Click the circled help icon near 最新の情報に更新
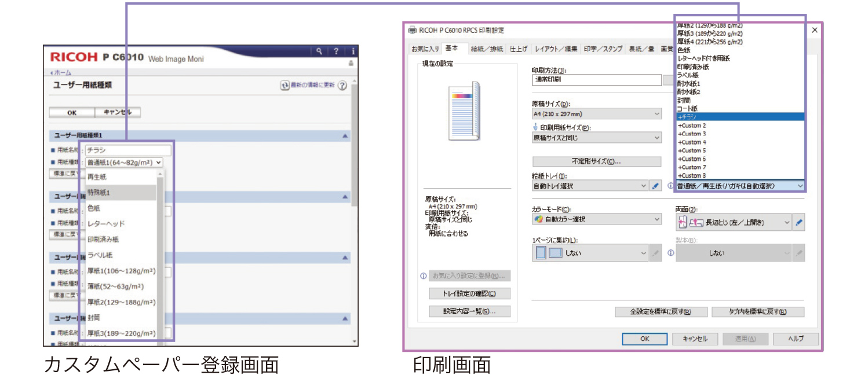 tap(342, 85)
